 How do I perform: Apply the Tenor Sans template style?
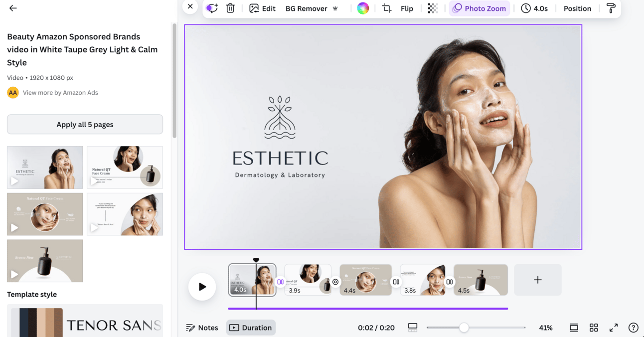pos(85,321)
